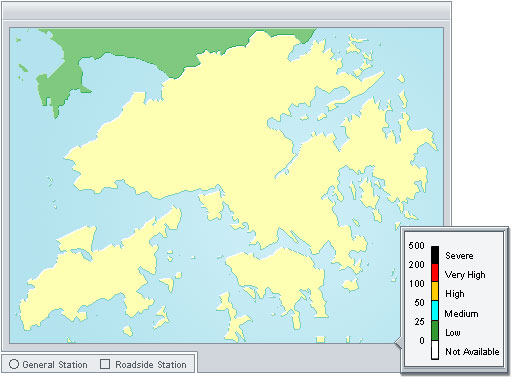Click the black Severe legend color
The image size is (512, 380).
(x=435, y=255)
